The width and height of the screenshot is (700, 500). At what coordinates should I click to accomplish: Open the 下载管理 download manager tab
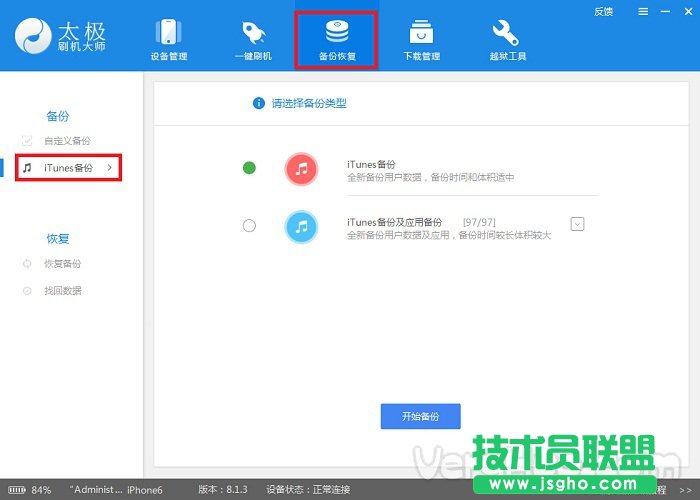coord(421,39)
